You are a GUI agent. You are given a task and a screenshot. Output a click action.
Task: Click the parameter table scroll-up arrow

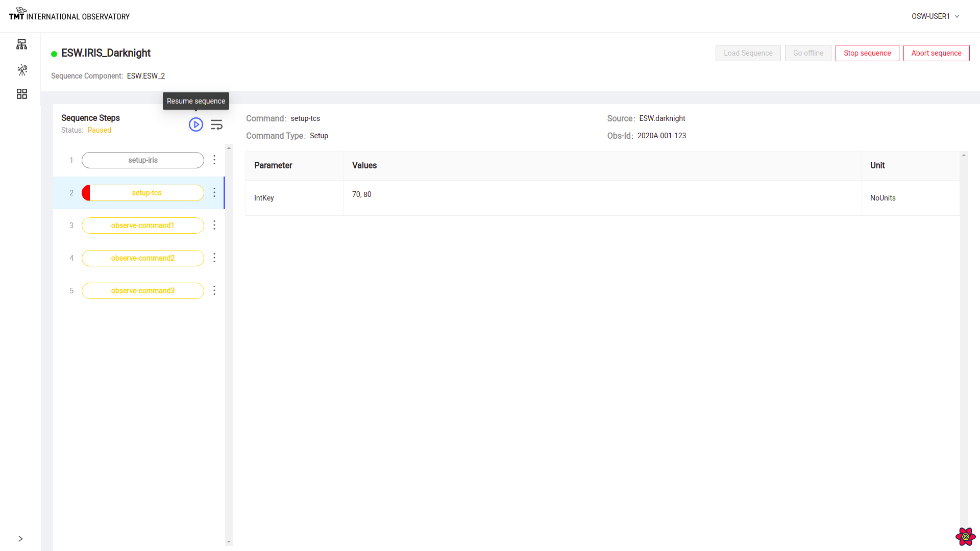pos(964,155)
